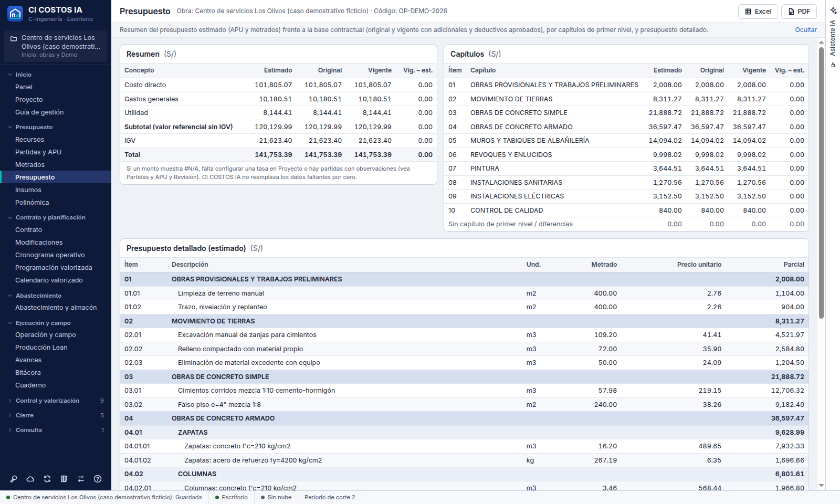Open the key icon in the sidebar footer
Viewport: 840px width, 504px height.
14,479
